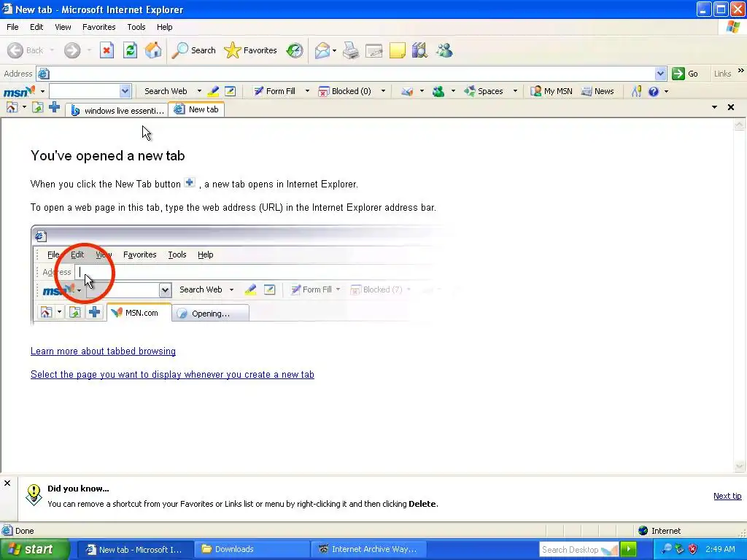747x560 pixels.
Task: Open the MSN logo dropdown arrow
Action: click(x=42, y=91)
